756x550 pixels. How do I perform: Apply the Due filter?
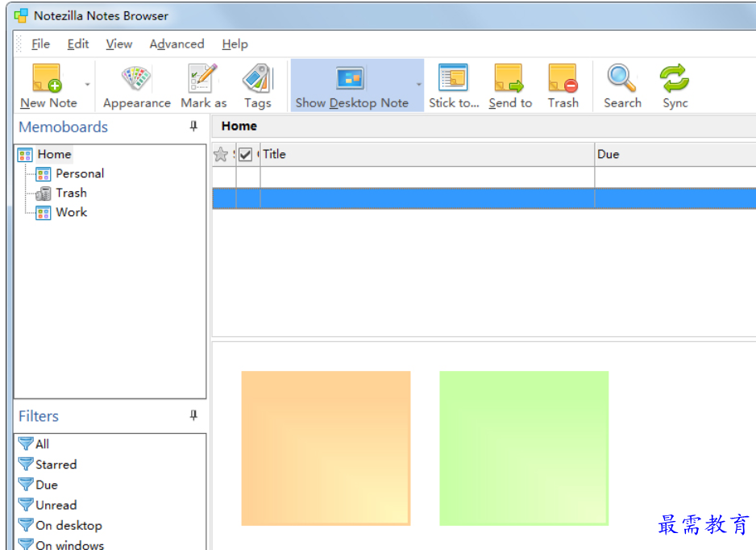[x=47, y=485]
